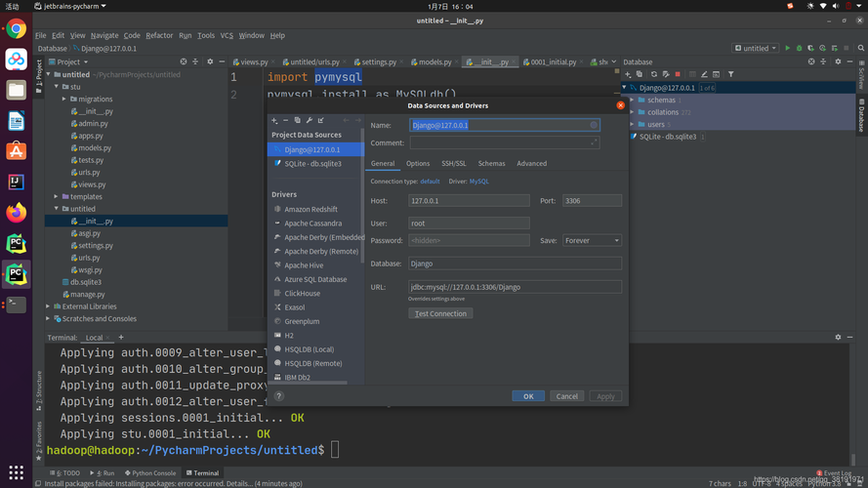Viewport: 868px width, 488px height.
Task: Duplicate data source icon in dialog
Action: (297, 120)
